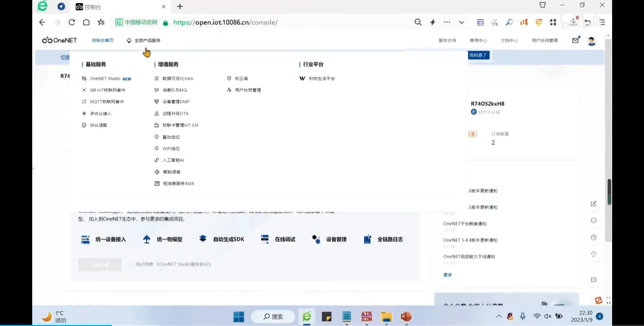Open browser downloads icon
The width and height of the screenshot is (644, 326).
click(x=573, y=21)
